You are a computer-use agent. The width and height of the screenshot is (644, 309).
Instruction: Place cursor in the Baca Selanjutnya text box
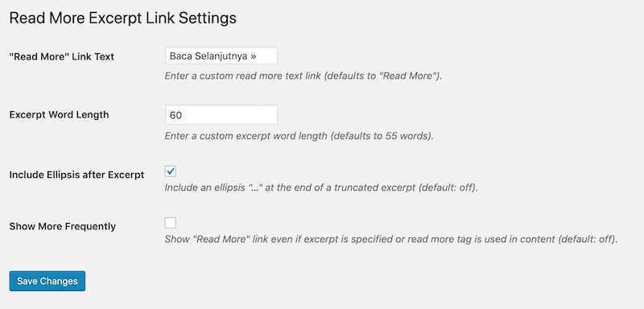pyautogui.click(x=221, y=56)
